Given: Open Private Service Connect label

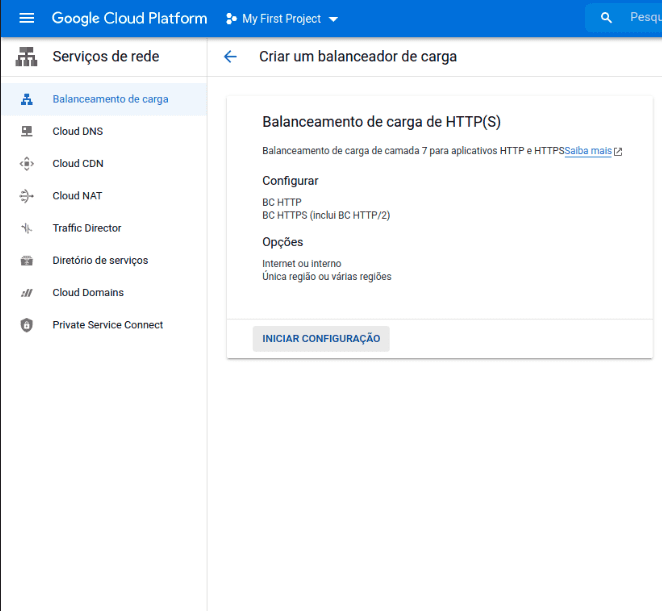Looking at the screenshot, I should (x=107, y=325).
